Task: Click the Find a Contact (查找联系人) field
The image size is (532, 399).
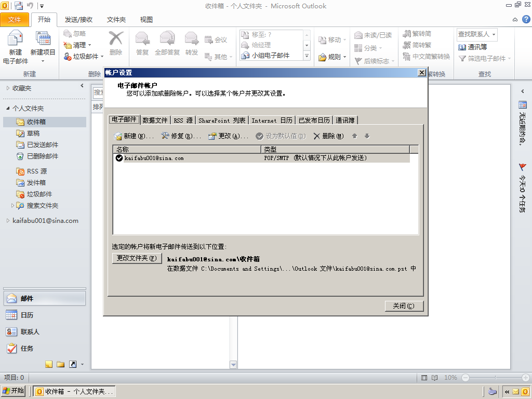Action: (477, 34)
